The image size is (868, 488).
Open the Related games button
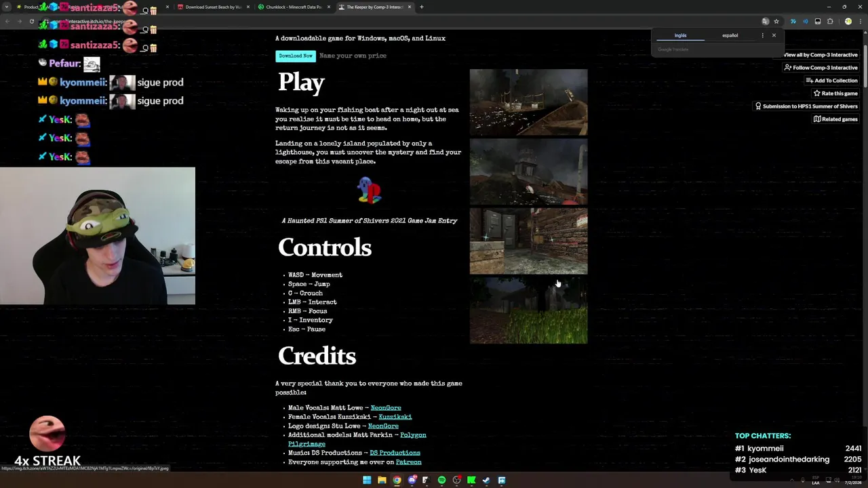835,119
